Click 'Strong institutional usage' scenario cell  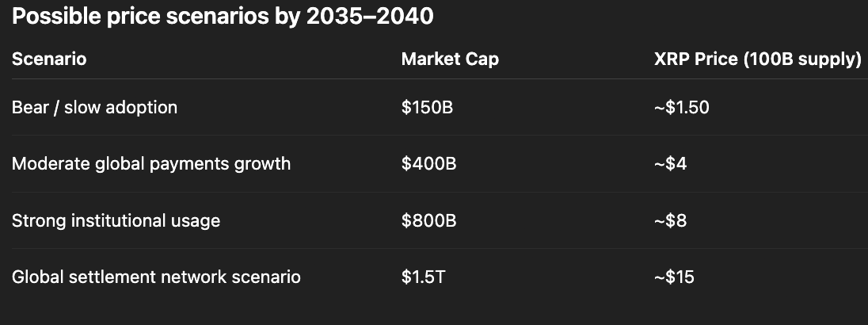(x=116, y=220)
